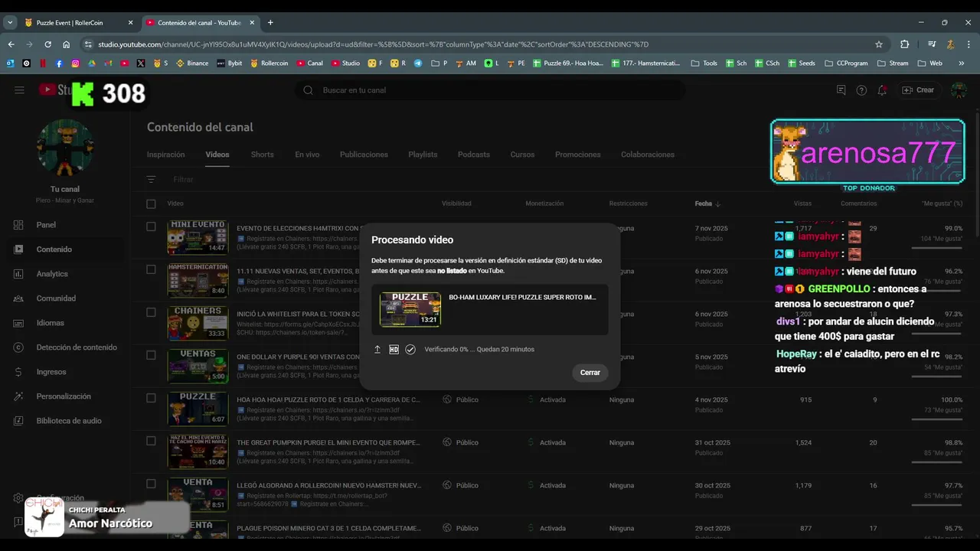Click the upload arrow icon in dialog

coord(377,350)
